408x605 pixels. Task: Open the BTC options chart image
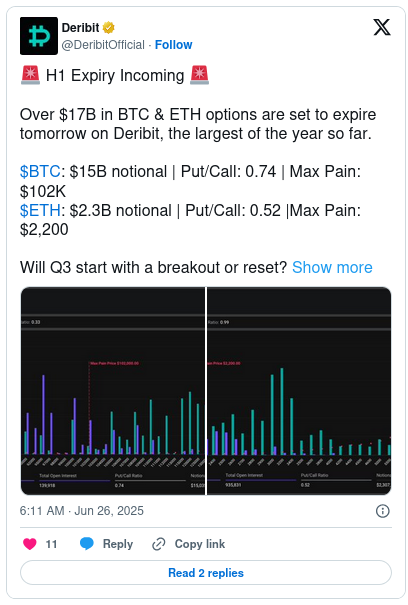113,391
